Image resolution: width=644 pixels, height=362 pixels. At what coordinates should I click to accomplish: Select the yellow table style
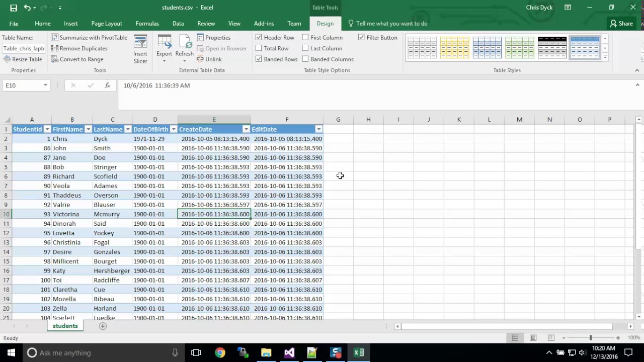(454, 48)
